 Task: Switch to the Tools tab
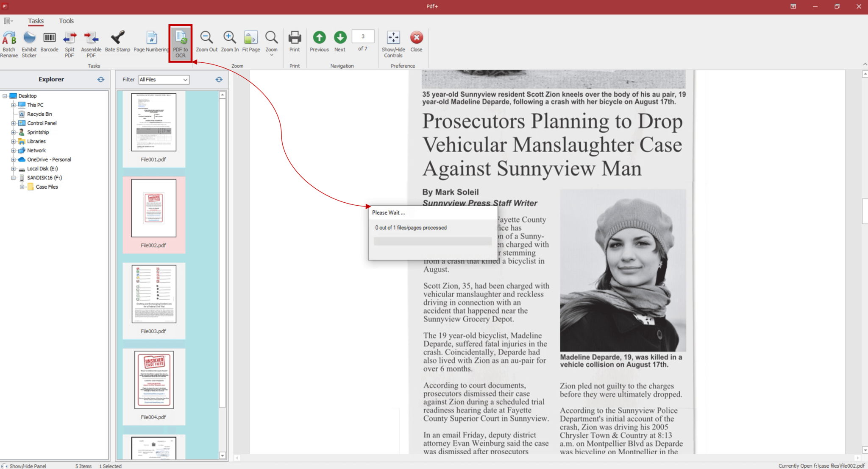66,21
